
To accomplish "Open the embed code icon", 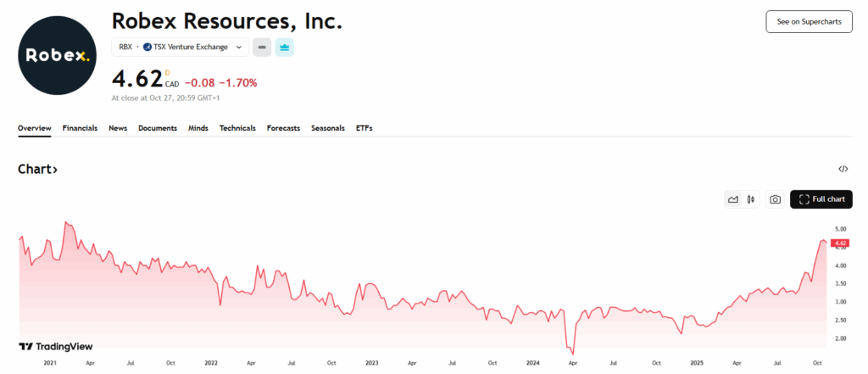I will pos(843,170).
